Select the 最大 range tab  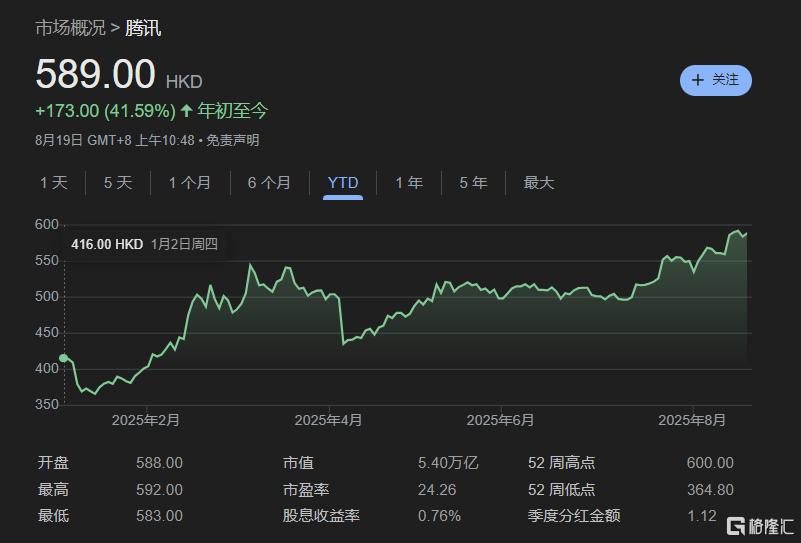[x=539, y=182]
